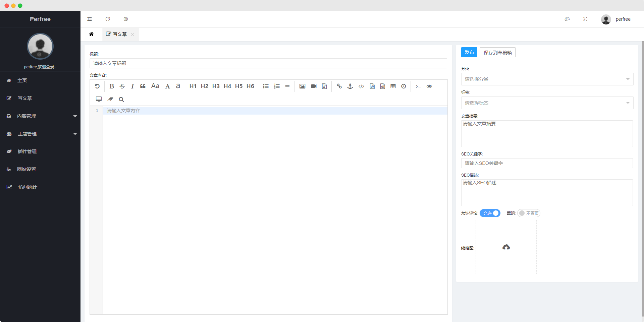Toggle the 置顶 switch
Viewport: 644px width, 322px height.
click(x=529, y=213)
